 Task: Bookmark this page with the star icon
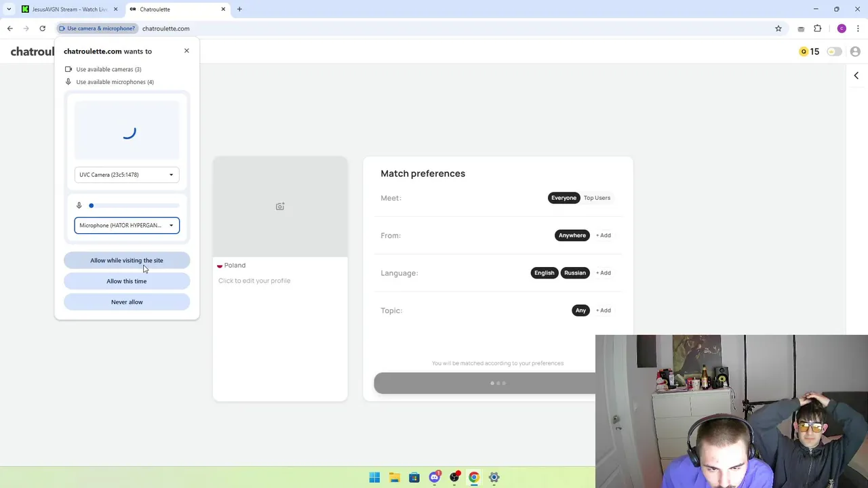(x=778, y=28)
